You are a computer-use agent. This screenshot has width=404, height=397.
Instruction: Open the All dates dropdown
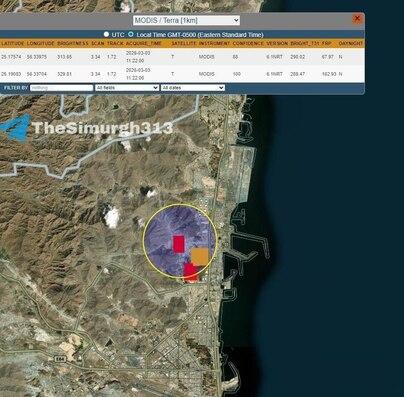pos(193,88)
